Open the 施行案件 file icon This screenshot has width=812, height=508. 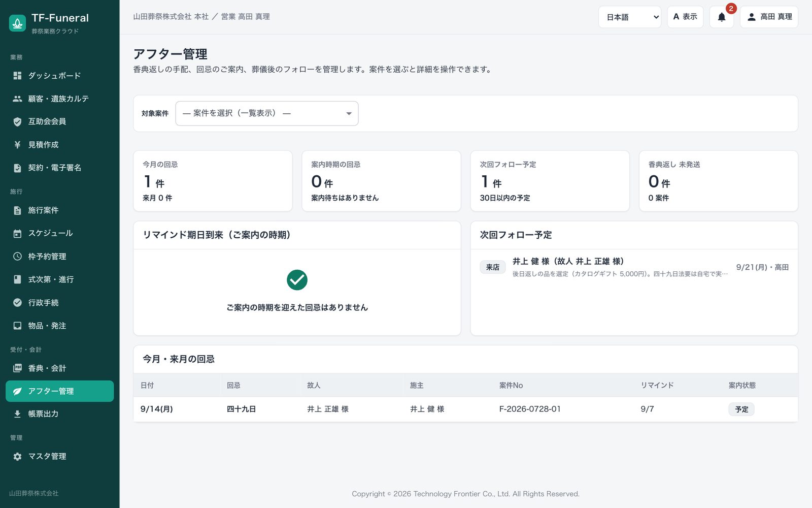[x=17, y=210]
